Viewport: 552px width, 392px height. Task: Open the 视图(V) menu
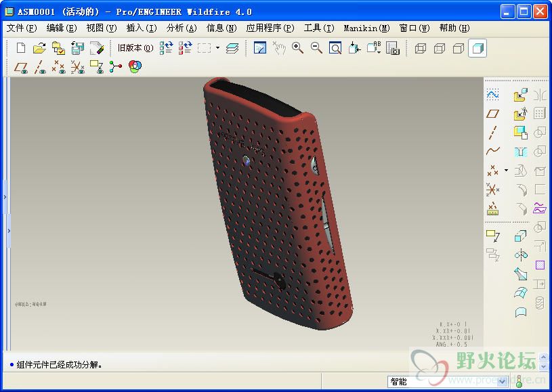102,28
